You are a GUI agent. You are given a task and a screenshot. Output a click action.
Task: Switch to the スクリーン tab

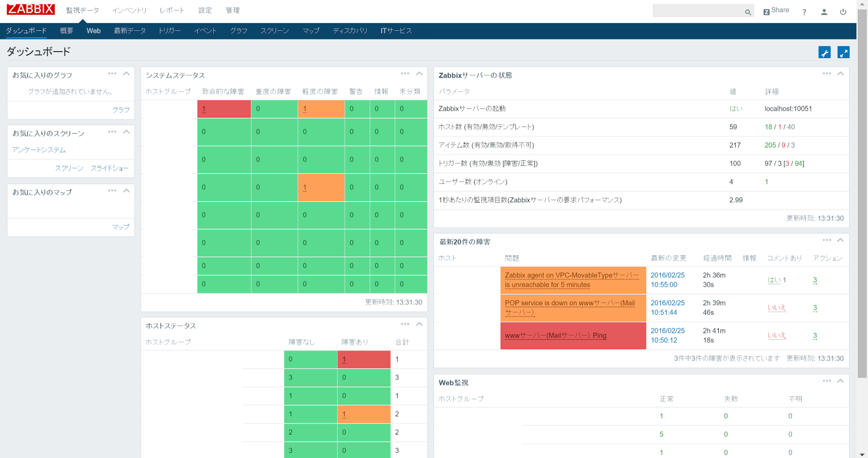pos(275,31)
